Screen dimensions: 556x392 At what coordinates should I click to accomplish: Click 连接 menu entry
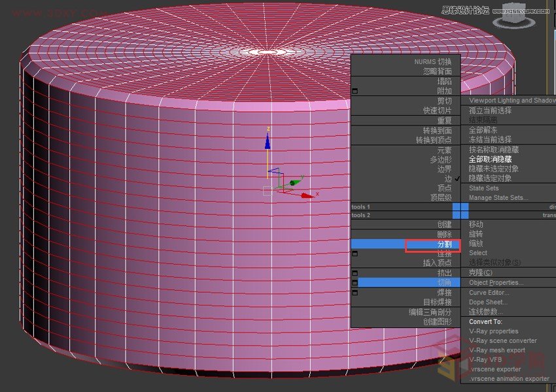pos(444,254)
